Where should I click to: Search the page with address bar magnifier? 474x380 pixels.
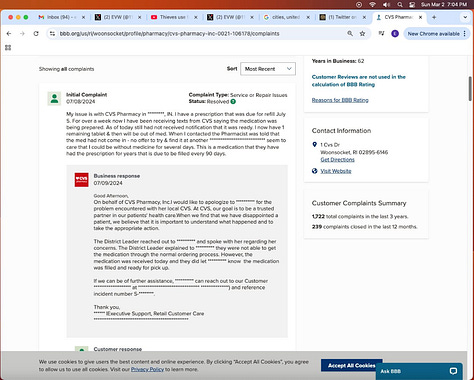tap(350, 34)
